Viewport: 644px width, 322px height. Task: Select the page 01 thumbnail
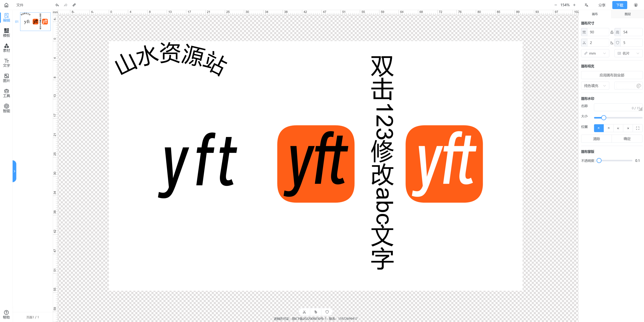(35, 22)
